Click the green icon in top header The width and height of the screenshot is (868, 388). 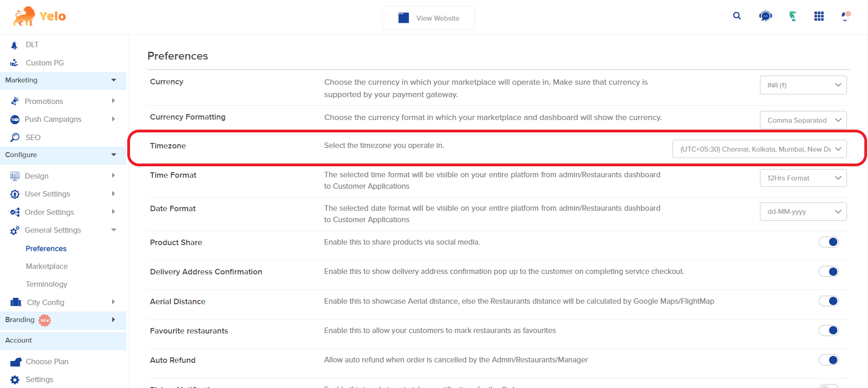tap(792, 16)
